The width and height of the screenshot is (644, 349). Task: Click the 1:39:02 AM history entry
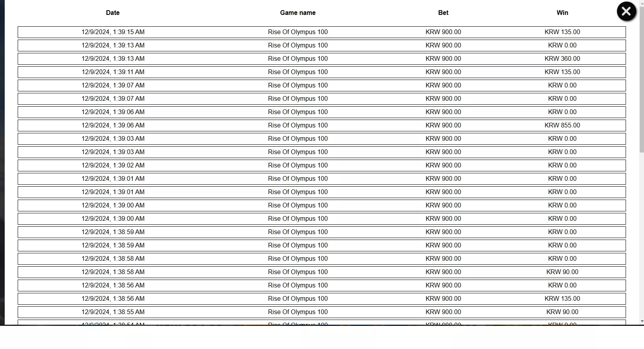(x=322, y=165)
